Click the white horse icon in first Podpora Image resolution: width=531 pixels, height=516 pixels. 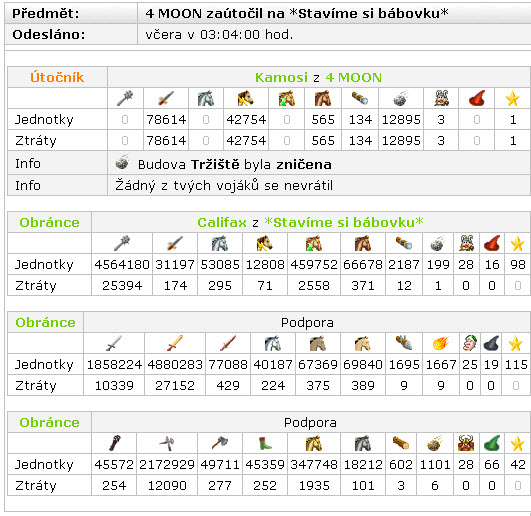pyautogui.click(x=273, y=343)
